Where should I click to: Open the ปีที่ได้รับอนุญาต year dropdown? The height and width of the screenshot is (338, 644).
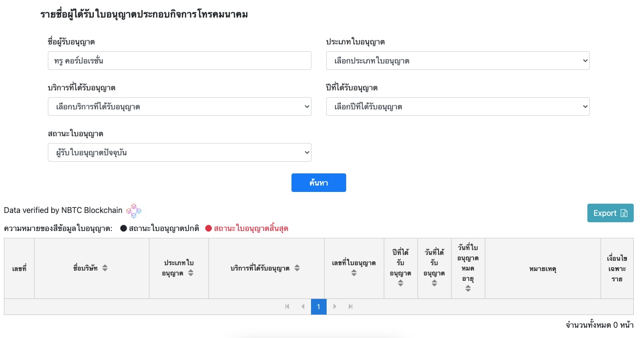(457, 106)
